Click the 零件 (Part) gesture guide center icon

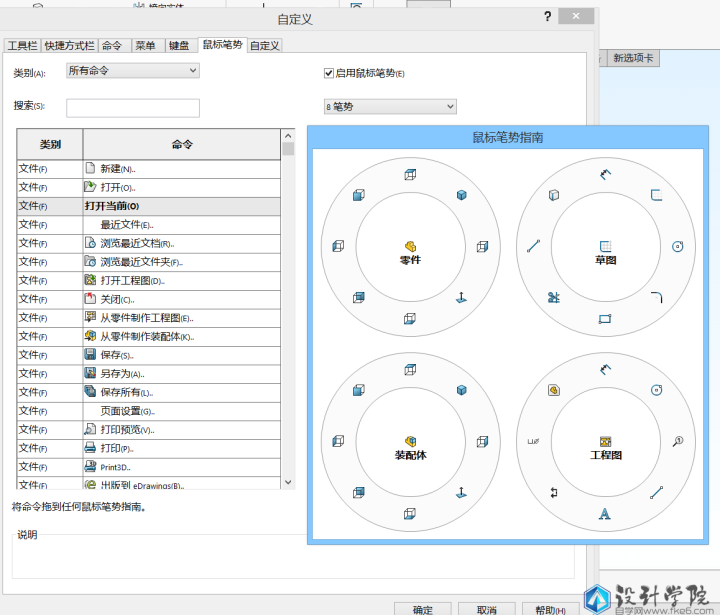coord(410,245)
